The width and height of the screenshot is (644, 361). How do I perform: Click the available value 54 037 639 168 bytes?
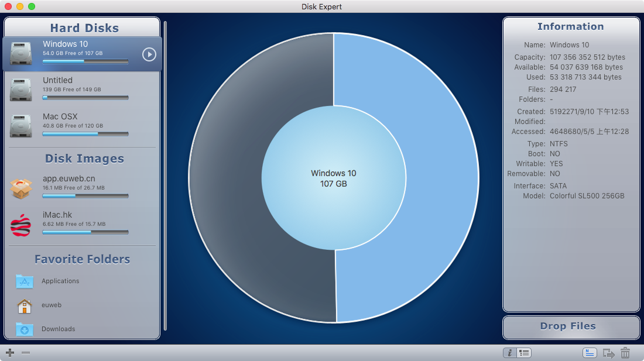586,67
